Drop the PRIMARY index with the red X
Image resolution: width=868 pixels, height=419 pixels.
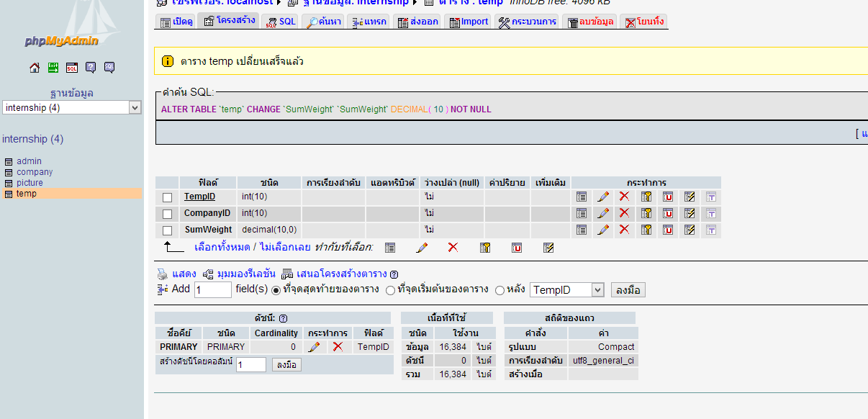pyautogui.click(x=338, y=347)
